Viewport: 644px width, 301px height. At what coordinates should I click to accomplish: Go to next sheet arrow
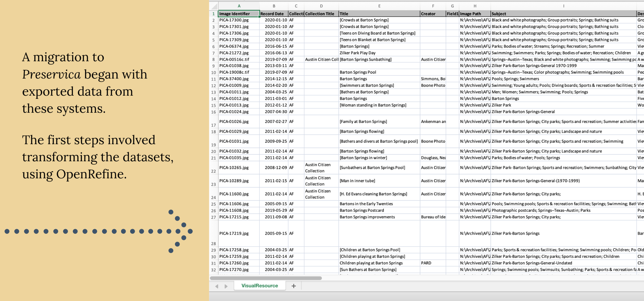226,286
